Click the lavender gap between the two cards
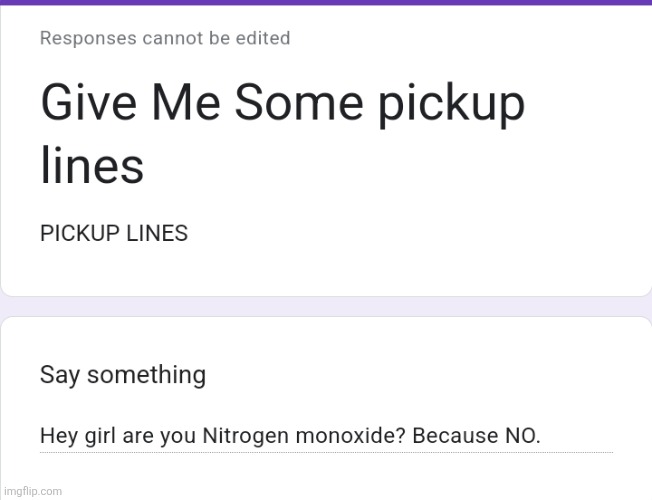The height and width of the screenshot is (500, 652). pos(326,306)
